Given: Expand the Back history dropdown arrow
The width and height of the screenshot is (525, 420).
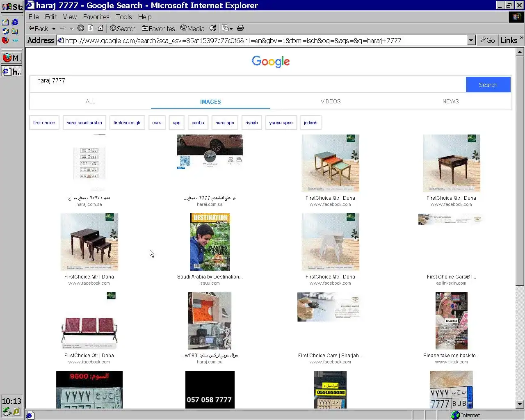Looking at the screenshot, I should tap(54, 29).
